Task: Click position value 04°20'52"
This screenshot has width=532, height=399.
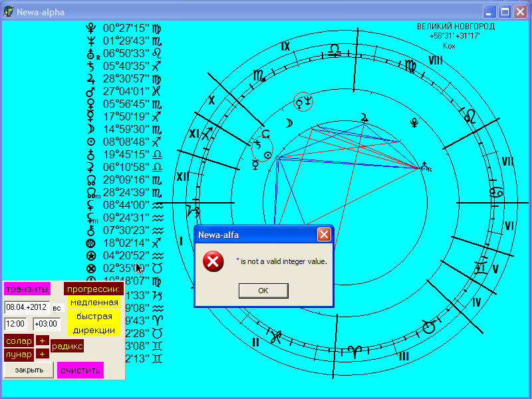Action: pos(126,255)
